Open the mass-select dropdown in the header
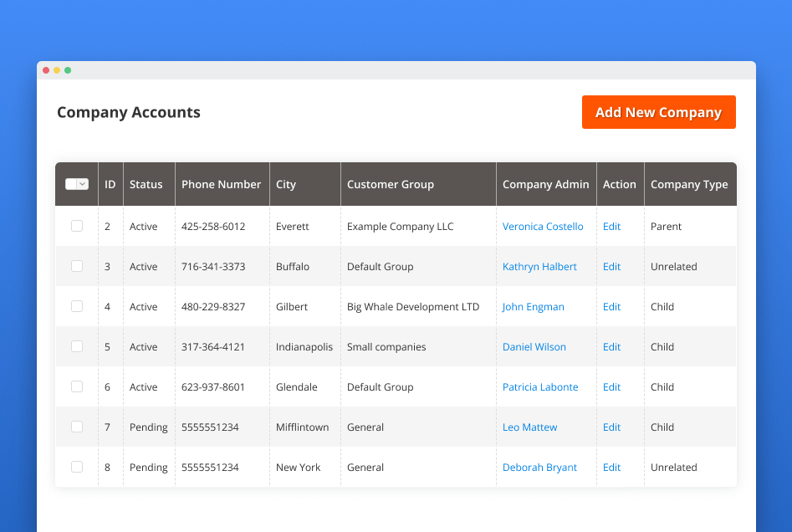Image resolution: width=792 pixels, height=532 pixels. (x=76, y=184)
